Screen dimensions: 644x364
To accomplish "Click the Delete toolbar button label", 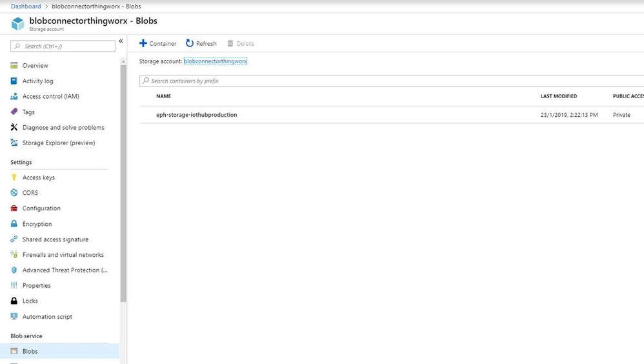I will click(245, 43).
